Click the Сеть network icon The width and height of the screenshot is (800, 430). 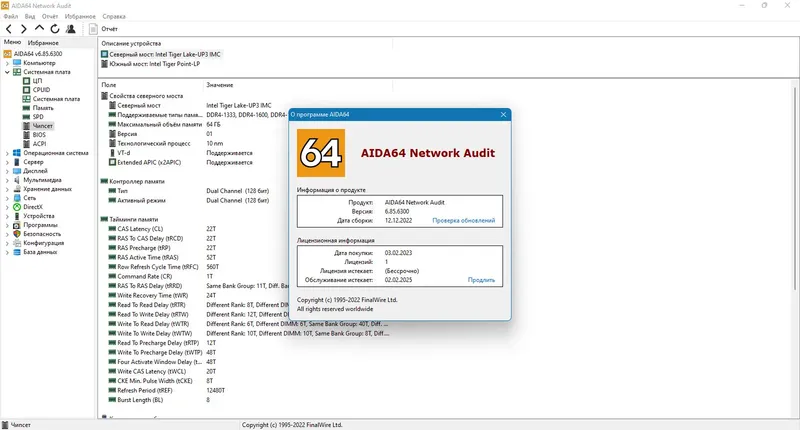click(17, 198)
